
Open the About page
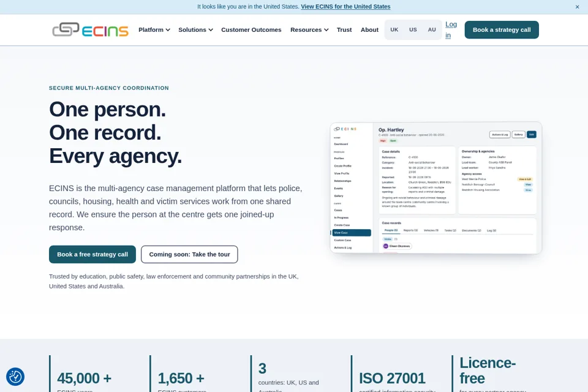click(x=369, y=29)
